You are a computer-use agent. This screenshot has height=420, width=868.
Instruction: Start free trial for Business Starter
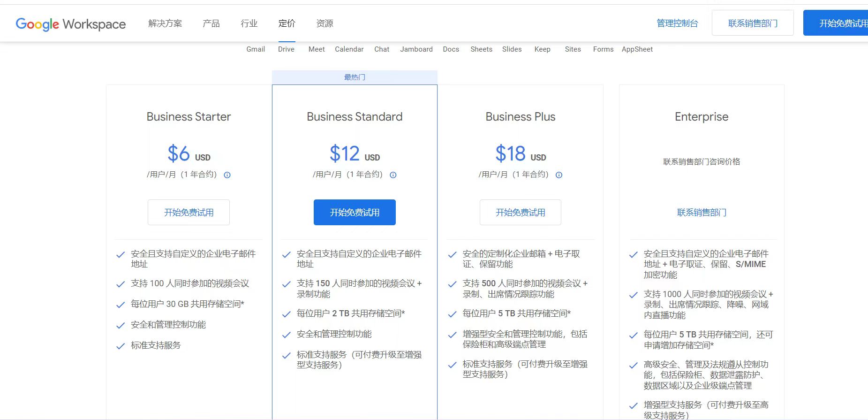coord(189,213)
